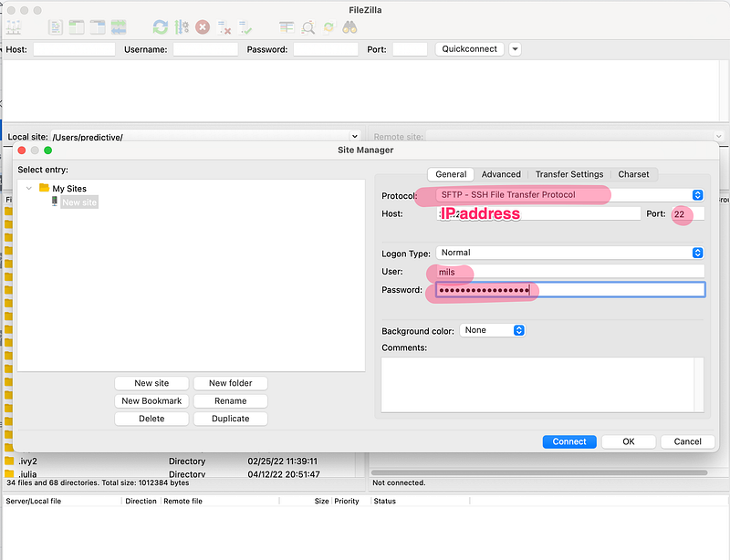Open the Logon Type dropdown
The image size is (730, 560).
pos(697,253)
